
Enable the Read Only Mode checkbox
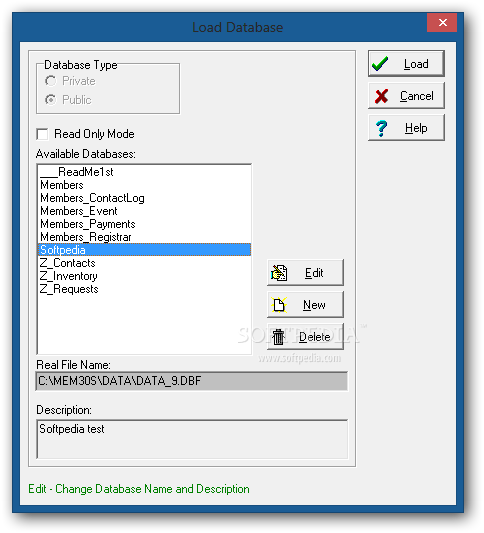pyautogui.click(x=42, y=134)
